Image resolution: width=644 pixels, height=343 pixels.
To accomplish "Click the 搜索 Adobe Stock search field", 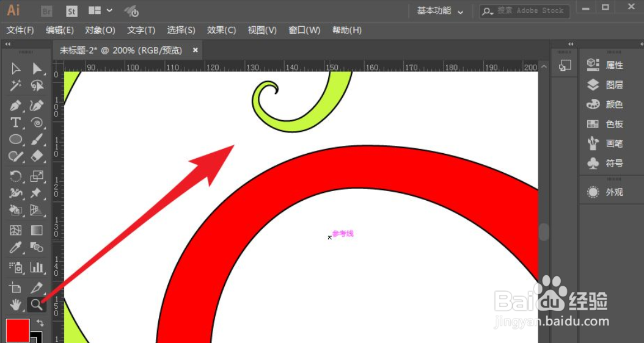I will (x=524, y=11).
